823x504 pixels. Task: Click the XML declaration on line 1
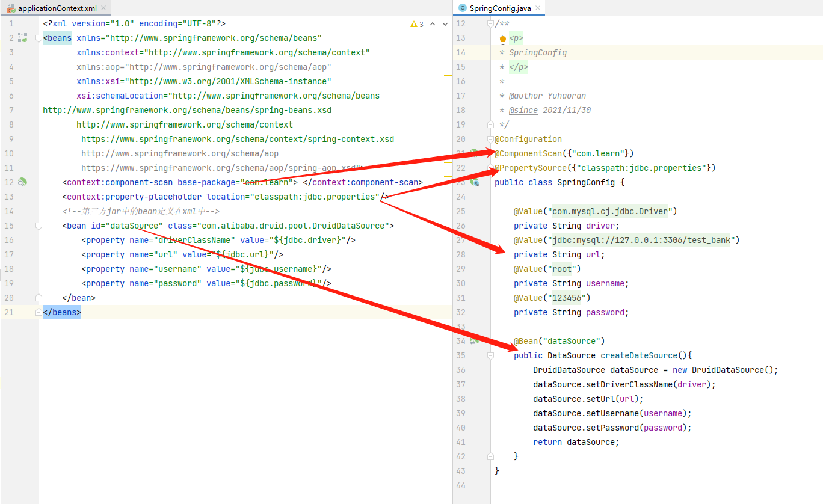[x=134, y=23]
